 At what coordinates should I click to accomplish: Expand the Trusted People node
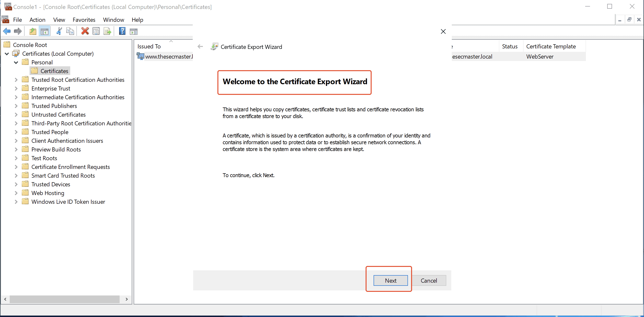(16, 132)
